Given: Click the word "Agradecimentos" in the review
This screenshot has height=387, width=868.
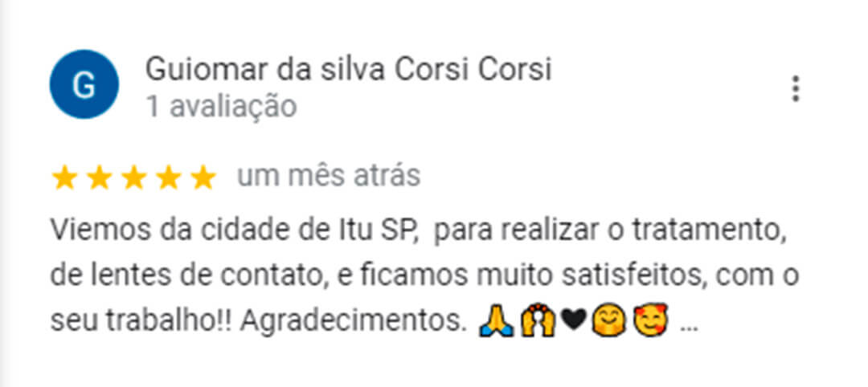Looking at the screenshot, I should pyautogui.click(x=350, y=321).
